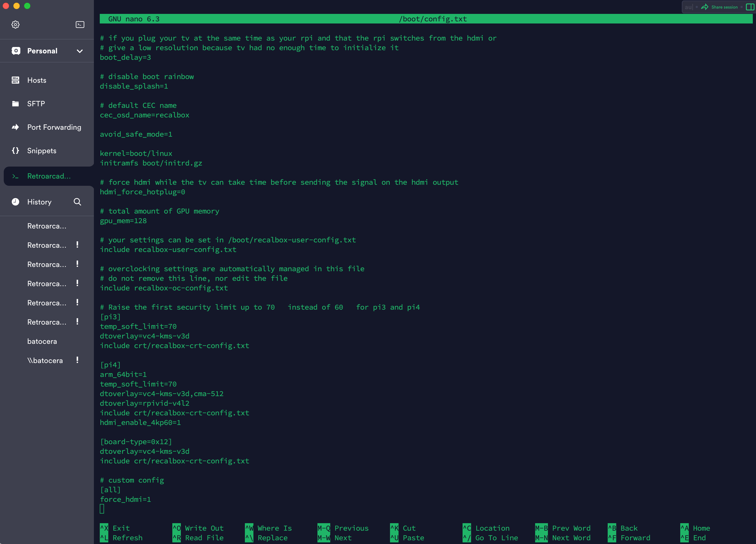
Task: Click the line 'disable_splash=1'
Action: (x=134, y=86)
